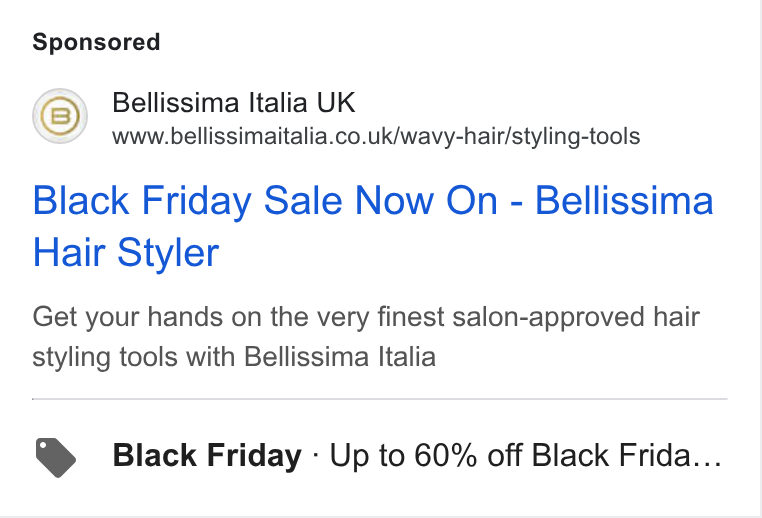Click the wavy-hair part of the URL
The image size is (762, 518).
pos(454,137)
